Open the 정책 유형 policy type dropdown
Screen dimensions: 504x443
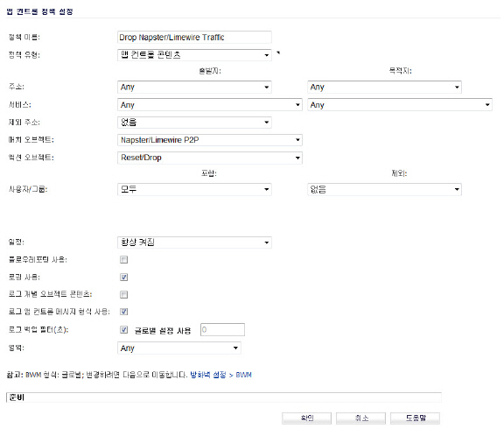click(194, 55)
